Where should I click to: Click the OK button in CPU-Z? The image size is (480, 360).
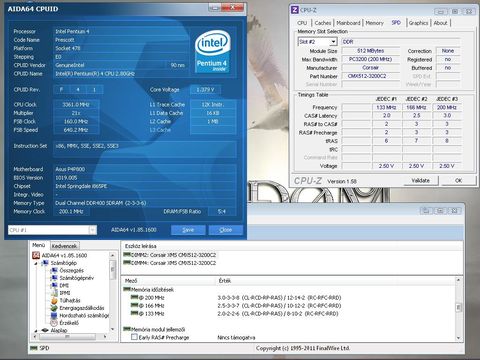[x=458, y=180]
